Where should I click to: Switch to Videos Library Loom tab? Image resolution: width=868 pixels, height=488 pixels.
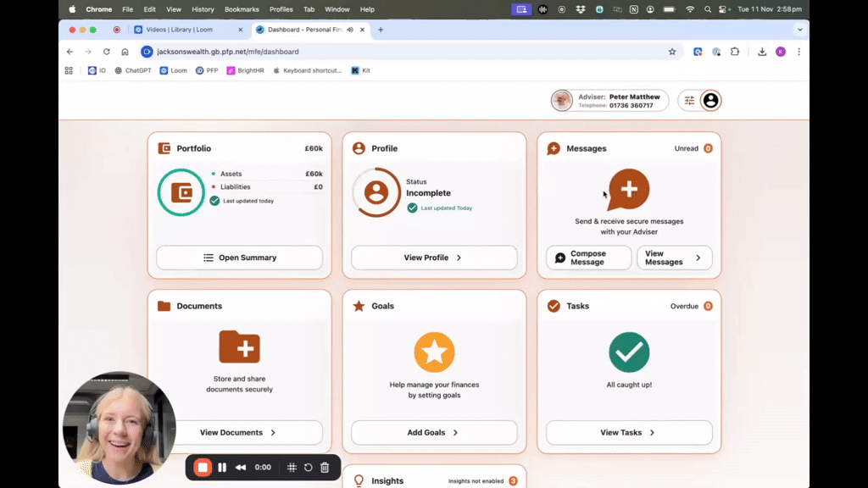click(186, 30)
